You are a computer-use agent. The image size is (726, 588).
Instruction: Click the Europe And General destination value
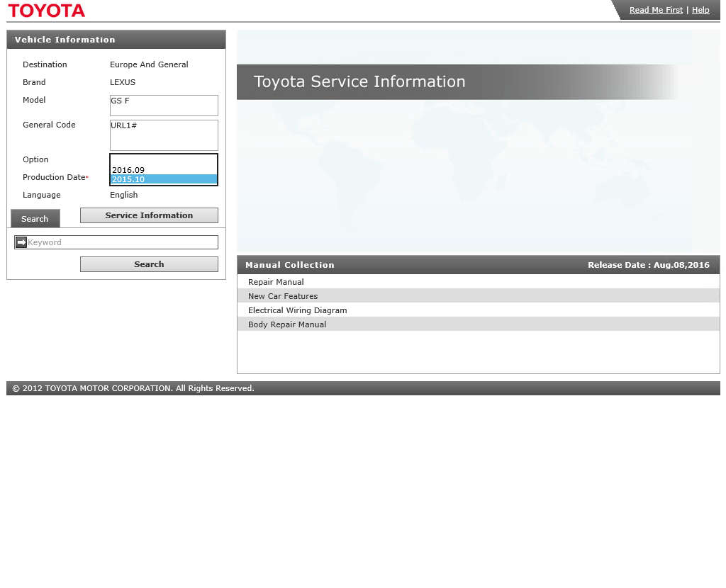coord(149,64)
